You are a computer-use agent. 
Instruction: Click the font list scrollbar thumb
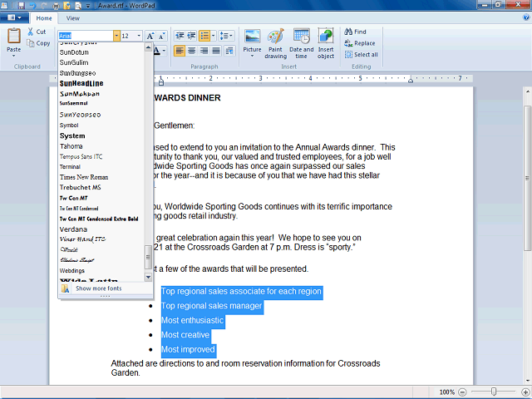tap(148, 257)
